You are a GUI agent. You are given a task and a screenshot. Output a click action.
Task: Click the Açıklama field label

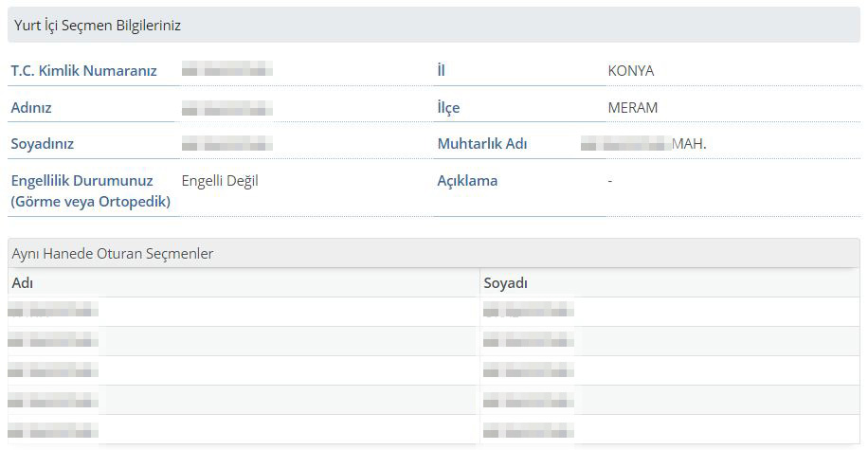467,181
